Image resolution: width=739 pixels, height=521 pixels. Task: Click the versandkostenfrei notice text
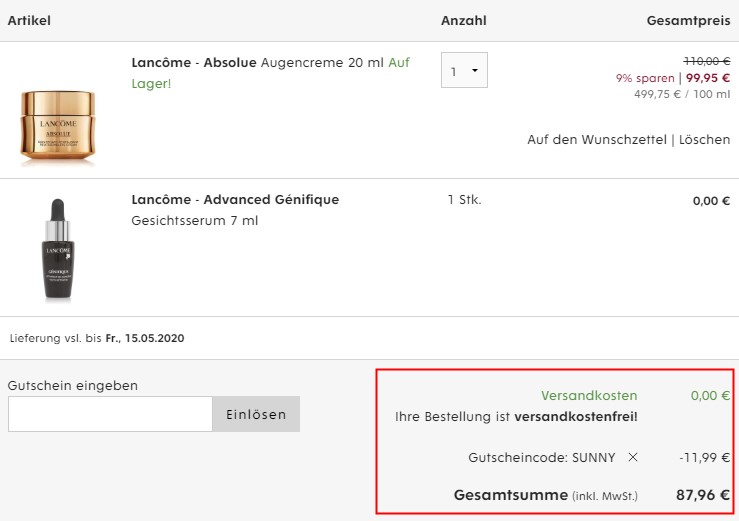click(x=516, y=417)
